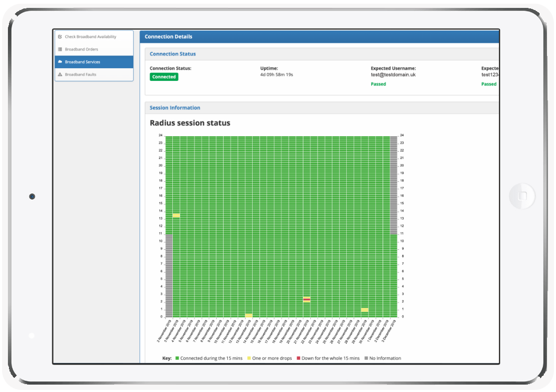This screenshot has width=556, height=392.
Task: Click the warning triangle icon for Broadband Faults
Action: tap(60, 74)
